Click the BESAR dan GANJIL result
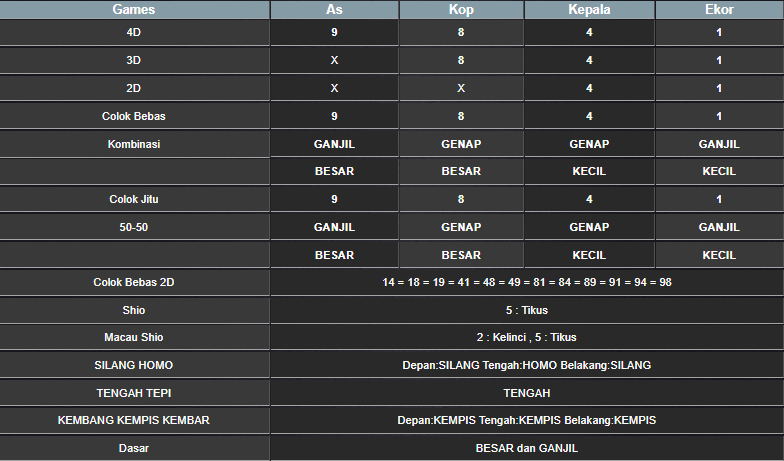 (527, 448)
